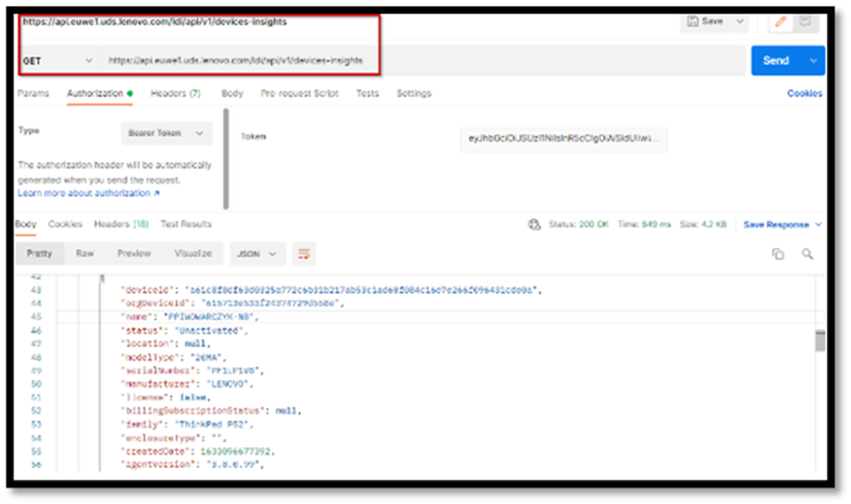Expand the Bearer Token type dropdown
The width and height of the screenshot is (851, 504).
166,133
